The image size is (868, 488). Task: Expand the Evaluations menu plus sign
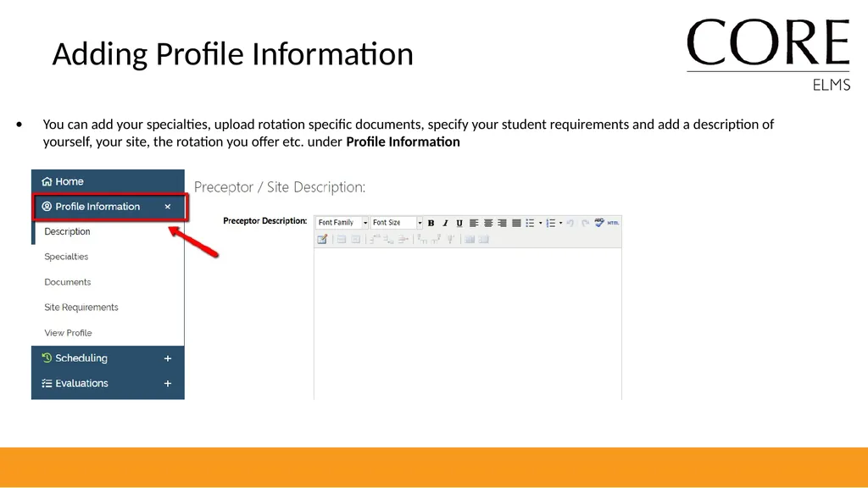click(x=168, y=384)
